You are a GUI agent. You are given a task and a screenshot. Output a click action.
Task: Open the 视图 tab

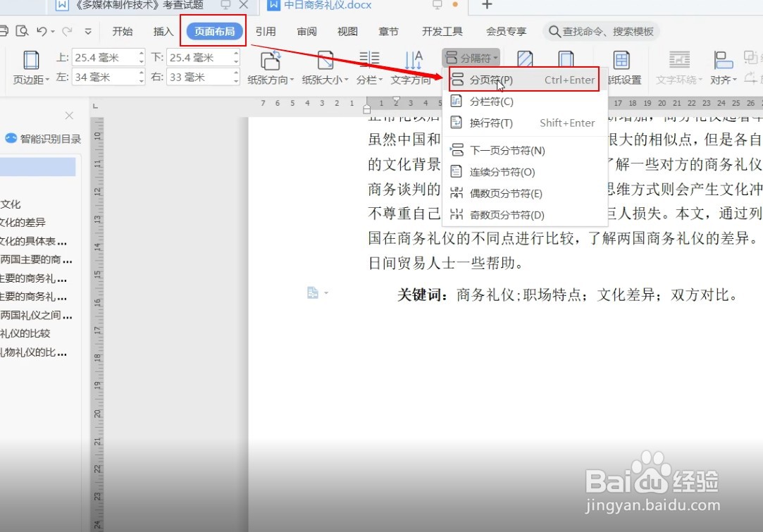click(x=347, y=31)
